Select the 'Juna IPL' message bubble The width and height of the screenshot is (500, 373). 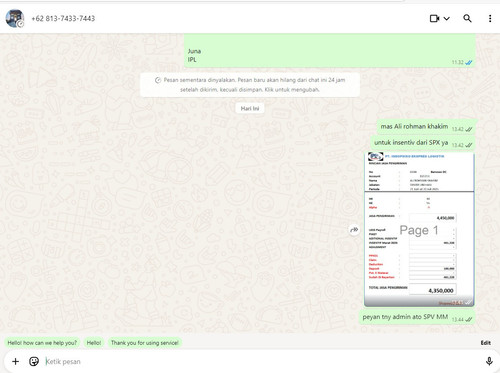tap(329, 50)
